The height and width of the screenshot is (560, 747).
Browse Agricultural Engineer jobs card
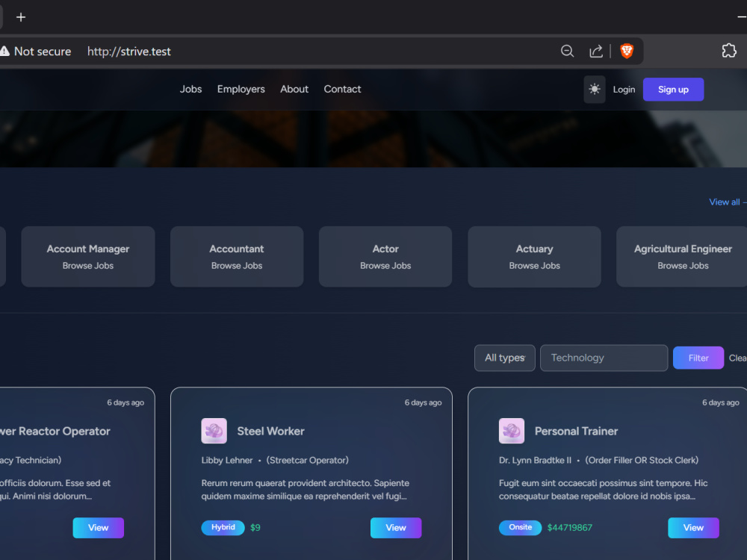[x=682, y=257]
